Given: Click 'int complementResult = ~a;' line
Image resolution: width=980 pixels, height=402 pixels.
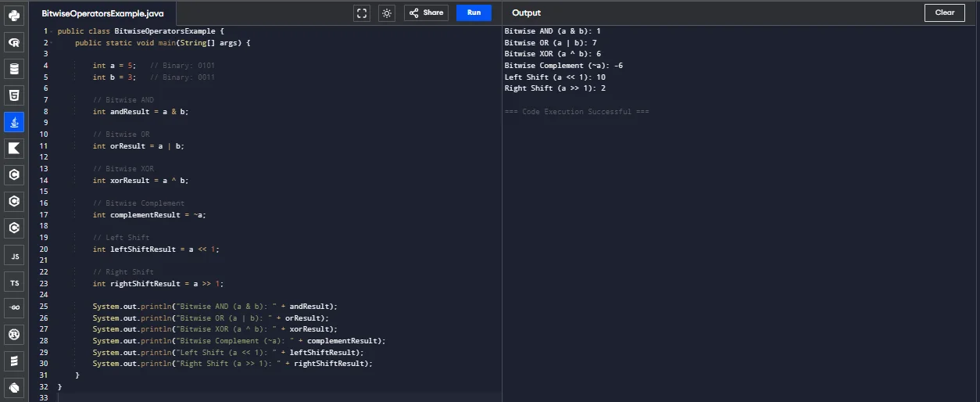Looking at the screenshot, I should pyautogui.click(x=149, y=214).
